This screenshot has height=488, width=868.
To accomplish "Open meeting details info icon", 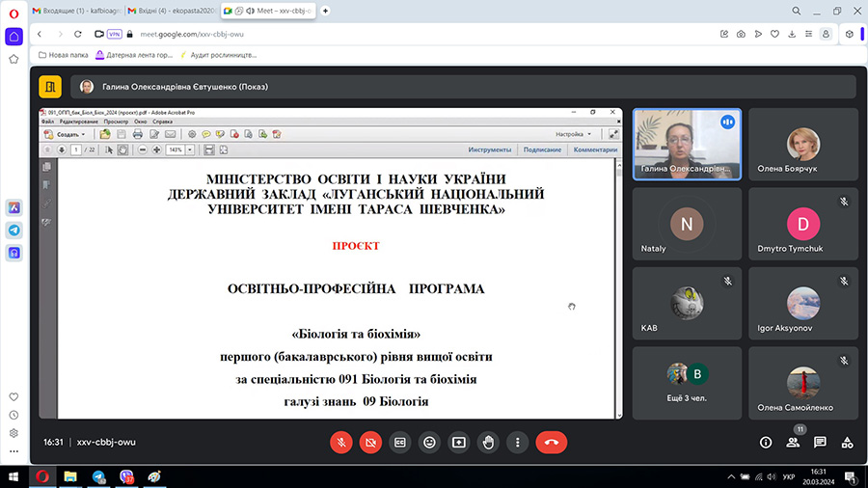I will point(766,442).
